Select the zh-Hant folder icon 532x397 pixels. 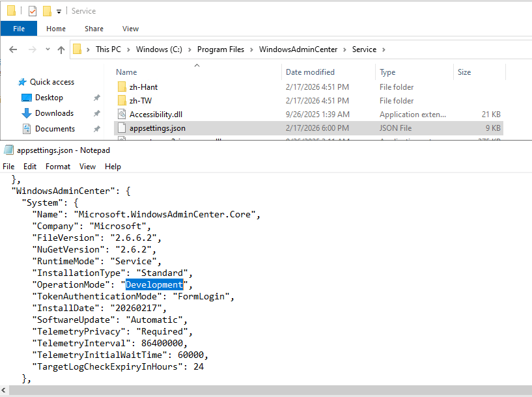pyautogui.click(x=122, y=87)
